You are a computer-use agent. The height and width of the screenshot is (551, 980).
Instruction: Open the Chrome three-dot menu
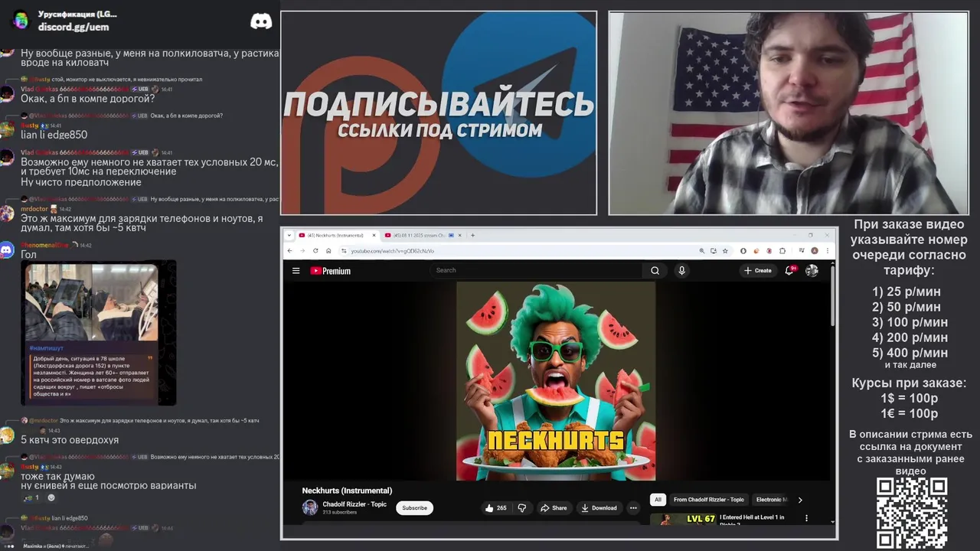[x=827, y=251]
